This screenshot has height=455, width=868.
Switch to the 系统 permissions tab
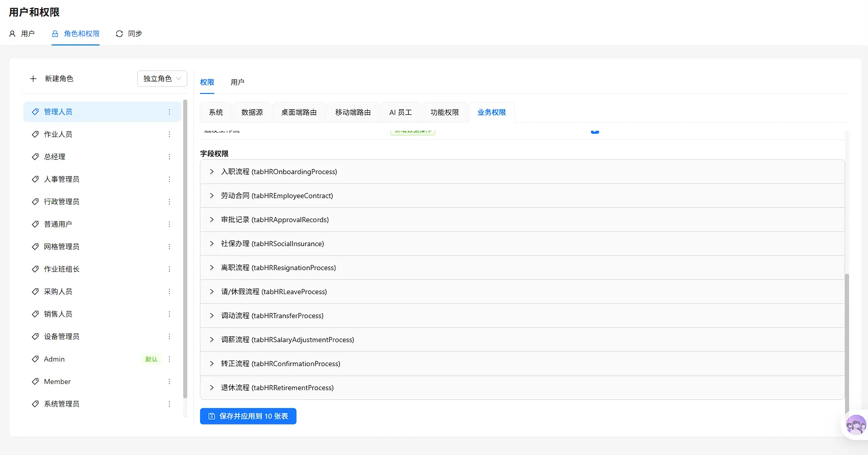[216, 112]
